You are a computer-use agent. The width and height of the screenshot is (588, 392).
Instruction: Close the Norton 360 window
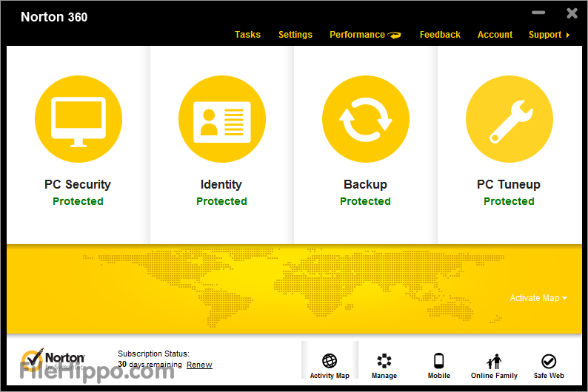572,13
